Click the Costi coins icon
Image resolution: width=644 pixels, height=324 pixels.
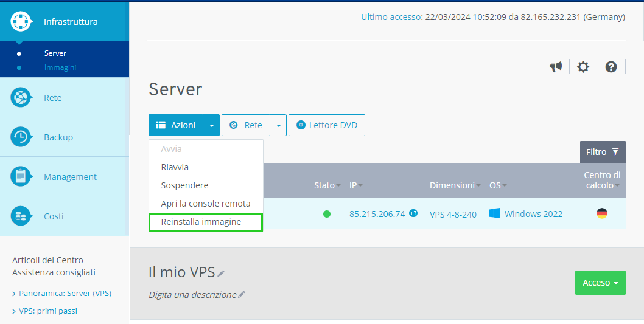(21, 216)
